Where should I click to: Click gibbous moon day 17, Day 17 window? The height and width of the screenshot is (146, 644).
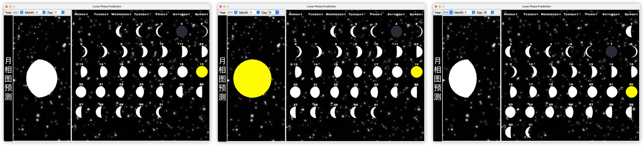click(x=163, y=72)
